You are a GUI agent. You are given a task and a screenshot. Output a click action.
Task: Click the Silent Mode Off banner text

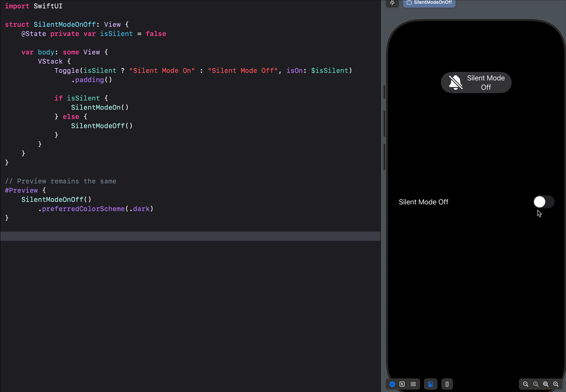pyautogui.click(x=486, y=83)
